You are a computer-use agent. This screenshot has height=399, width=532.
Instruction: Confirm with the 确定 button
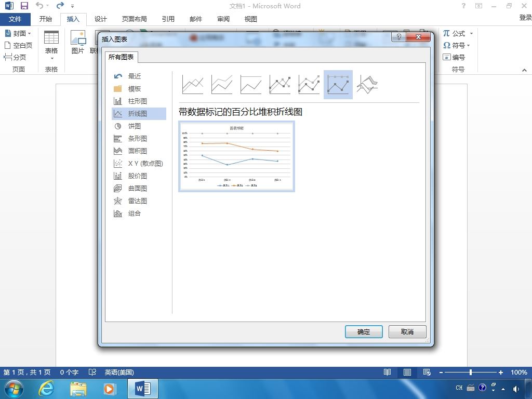[364, 332]
